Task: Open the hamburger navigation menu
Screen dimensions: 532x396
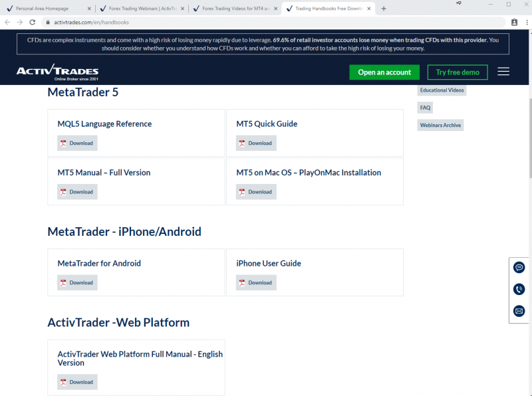Action: pos(503,72)
